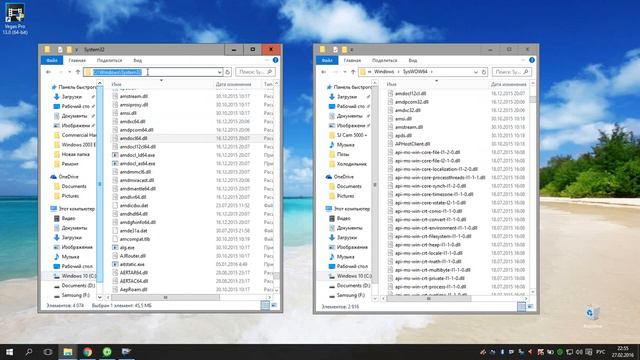640x360 pixels.
Task: Expand the ribbon in SysWOW64 window
Action: point(524,60)
